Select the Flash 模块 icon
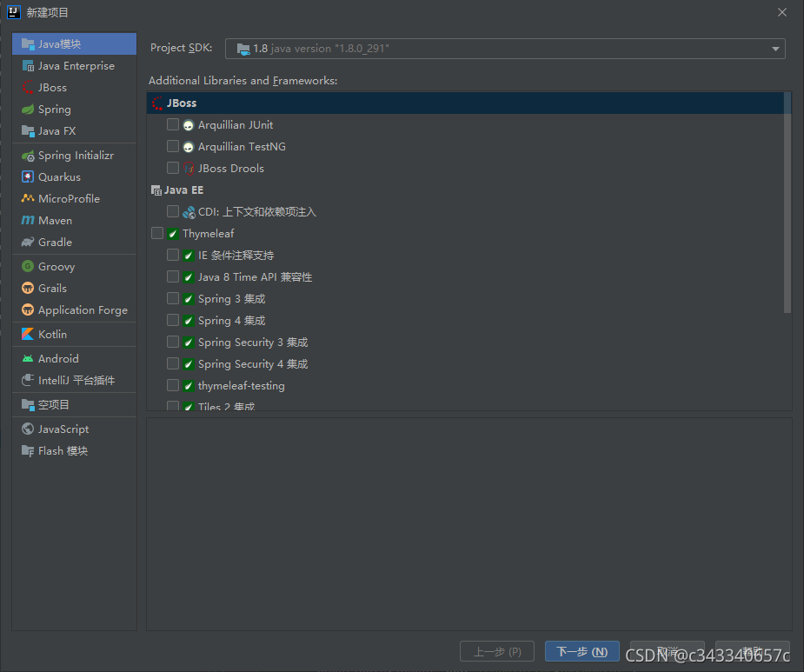Image resolution: width=804 pixels, height=672 pixels. [x=28, y=451]
